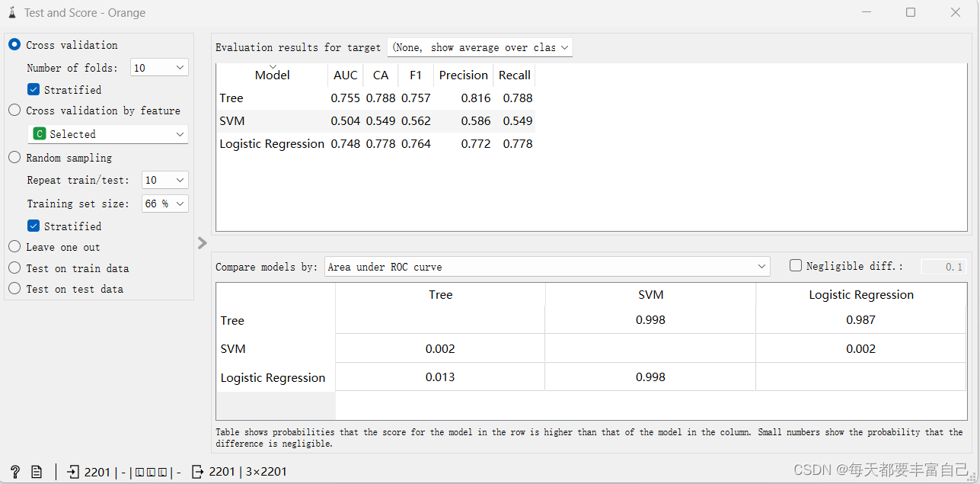
Task: Sort by Recall column header
Action: point(515,75)
